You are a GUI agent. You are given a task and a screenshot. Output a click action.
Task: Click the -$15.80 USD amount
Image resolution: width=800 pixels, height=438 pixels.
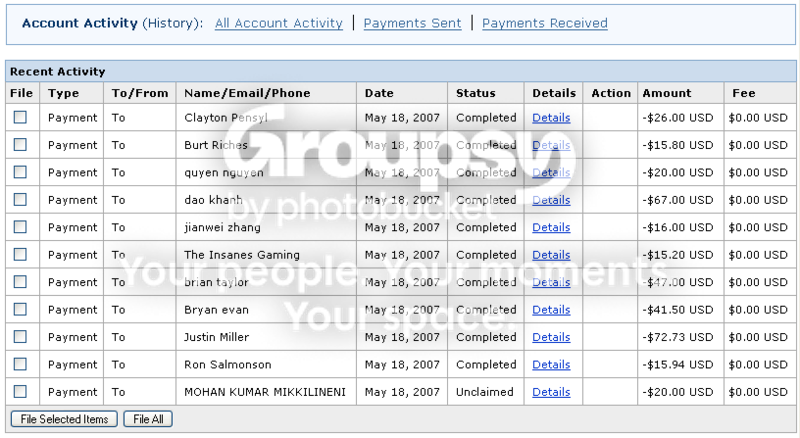click(678, 145)
